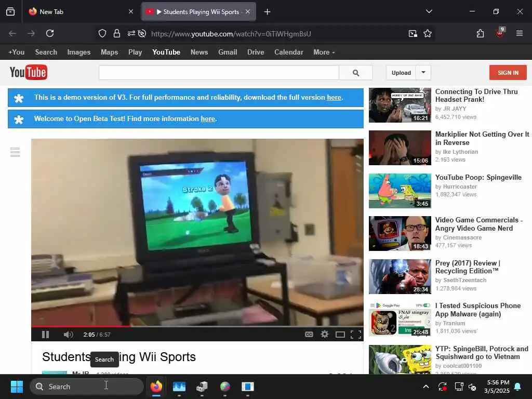Screen dimensions: 532x399
Task: Show hidden tray icons chevron
Action: [x=426, y=387]
